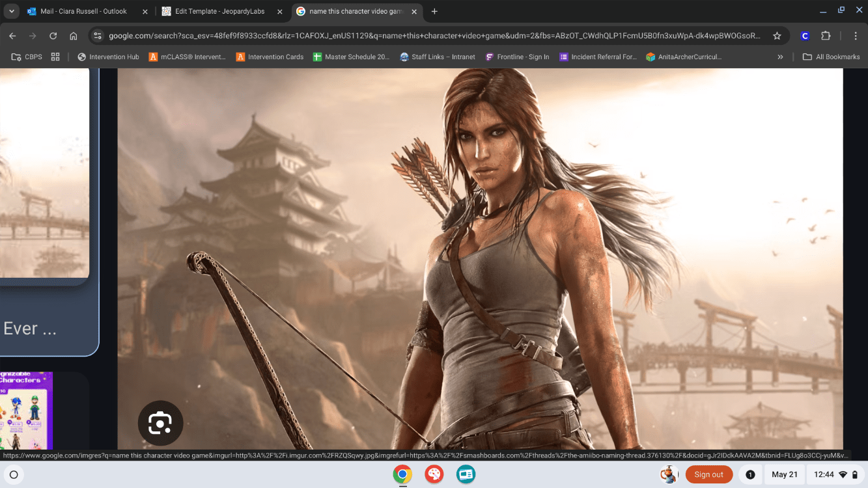
Task: Open the AnitaArcherCurriculum bookmark
Action: pyautogui.click(x=684, y=57)
